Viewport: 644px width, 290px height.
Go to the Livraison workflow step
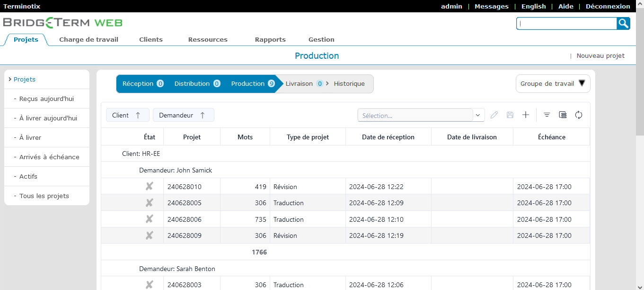click(x=299, y=83)
